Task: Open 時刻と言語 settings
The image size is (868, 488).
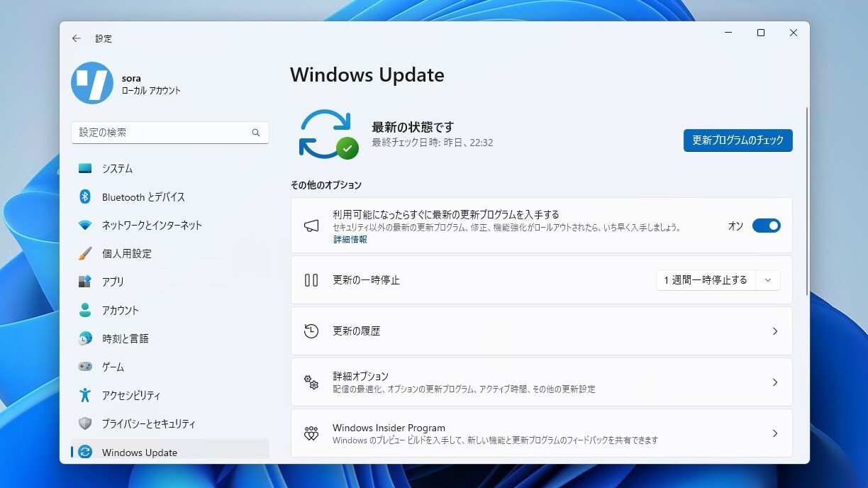Action: coord(170,339)
